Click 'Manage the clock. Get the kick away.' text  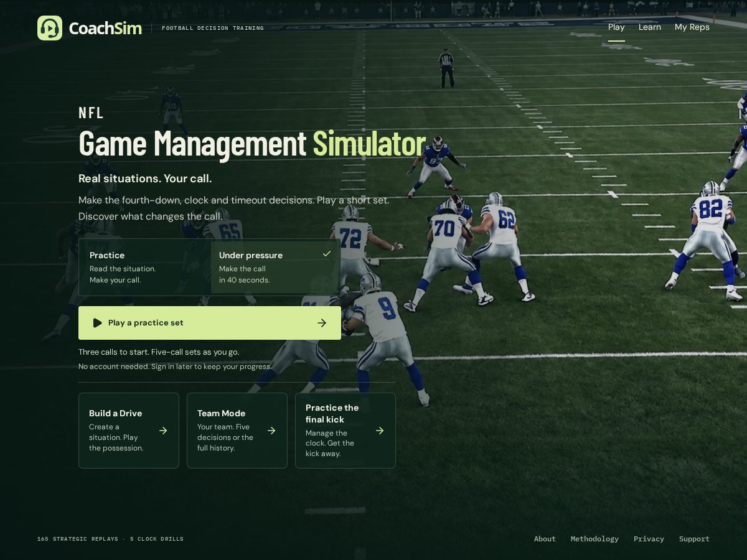click(330, 443)
